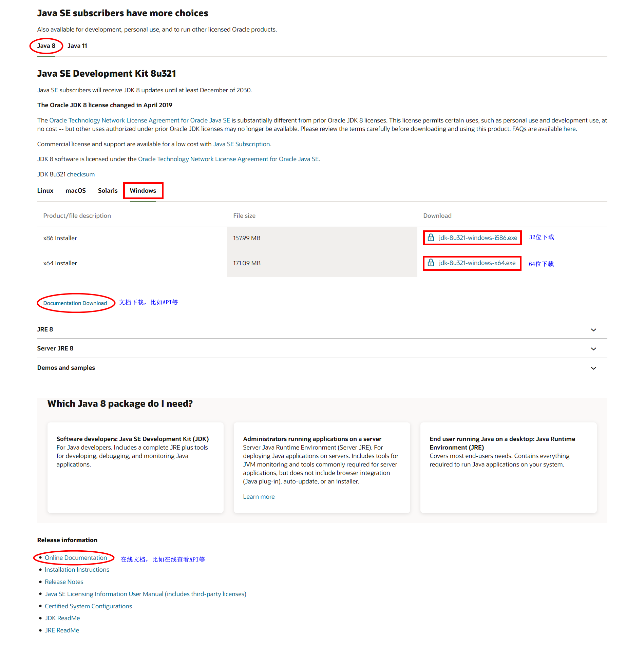Open the JRE ReadMe link
The image size is (644, 646).
point(62,630)
